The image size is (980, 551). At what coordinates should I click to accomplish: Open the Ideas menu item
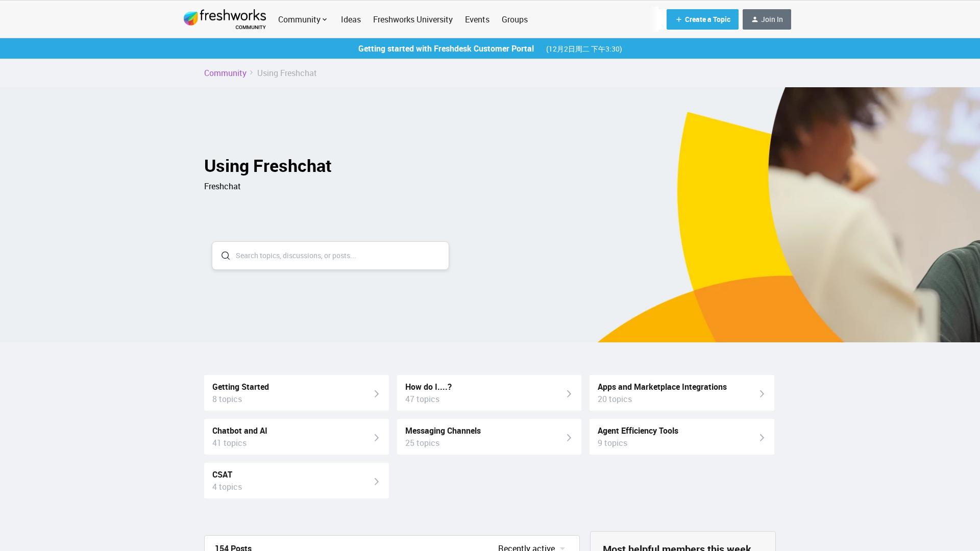coord(351,19)
